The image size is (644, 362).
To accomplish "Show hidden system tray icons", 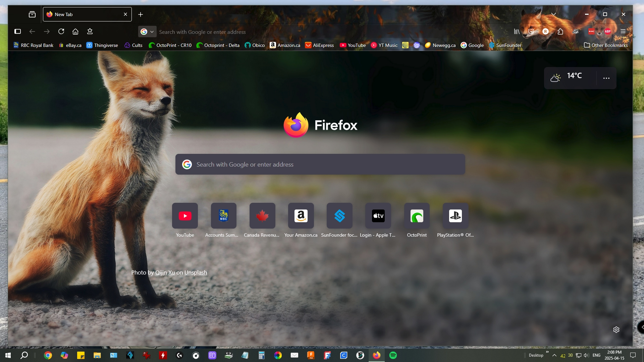I will [554, 355].
